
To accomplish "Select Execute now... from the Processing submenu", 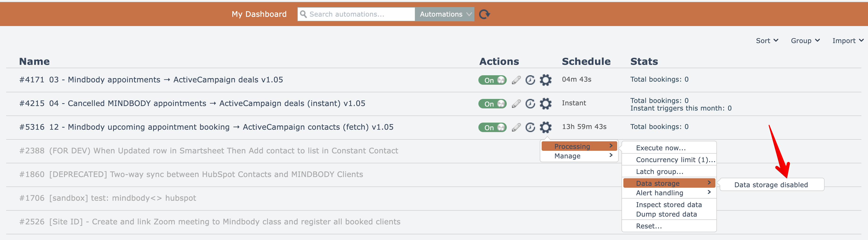I will point(660,148).
